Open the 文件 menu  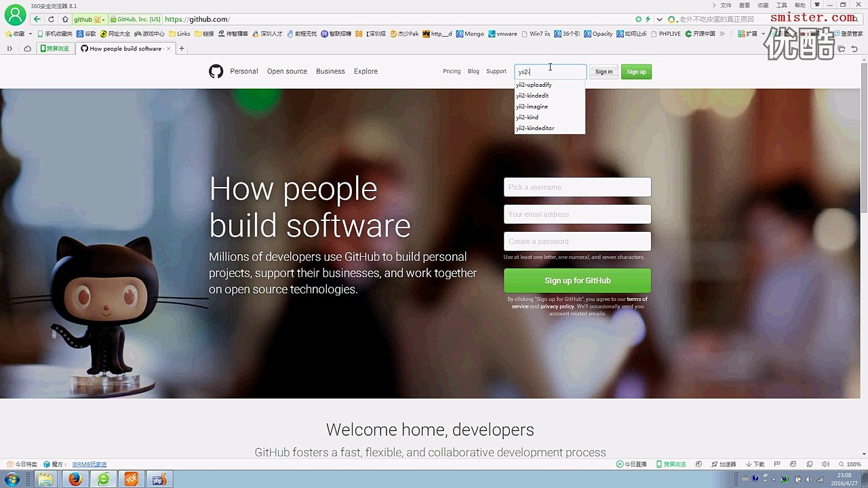pyautogui.click(x=726, y=5)
